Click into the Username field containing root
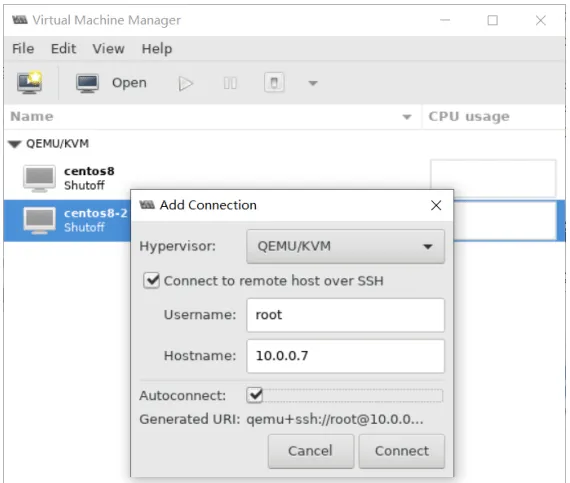The width and height of the screenshot is (570, 483). pos(345,315)
